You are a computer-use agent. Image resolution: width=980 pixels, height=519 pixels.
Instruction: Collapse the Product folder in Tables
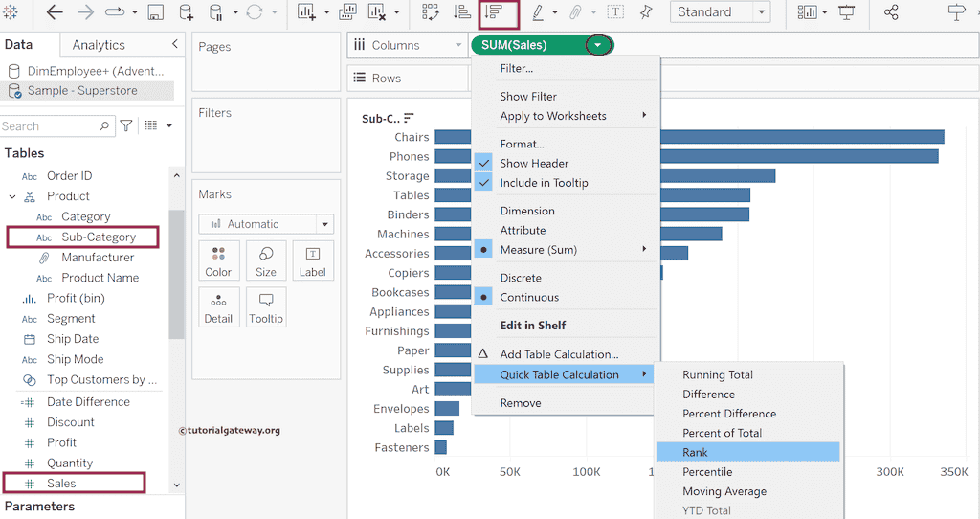13,196
